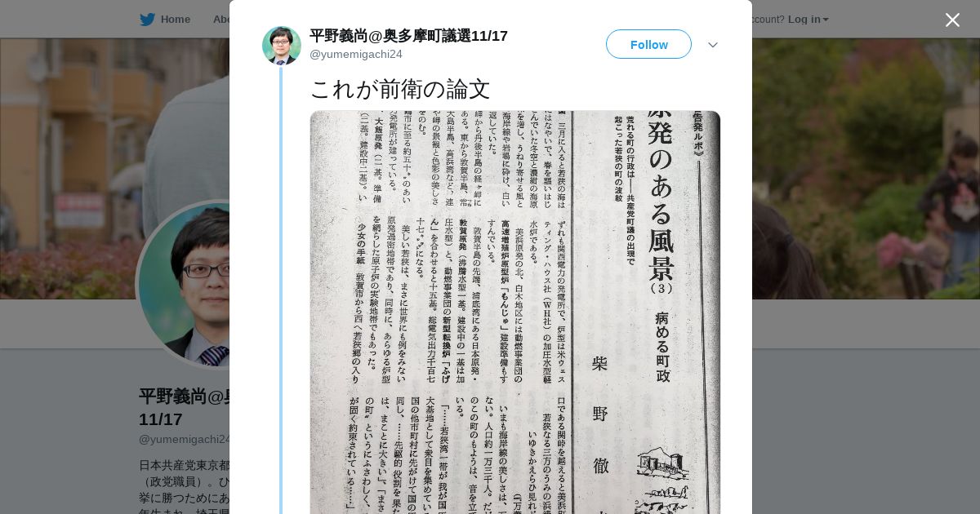This screenshot has width=980, height=514.
Task: Click the blue thread line below the avatar
Action: 281,290
